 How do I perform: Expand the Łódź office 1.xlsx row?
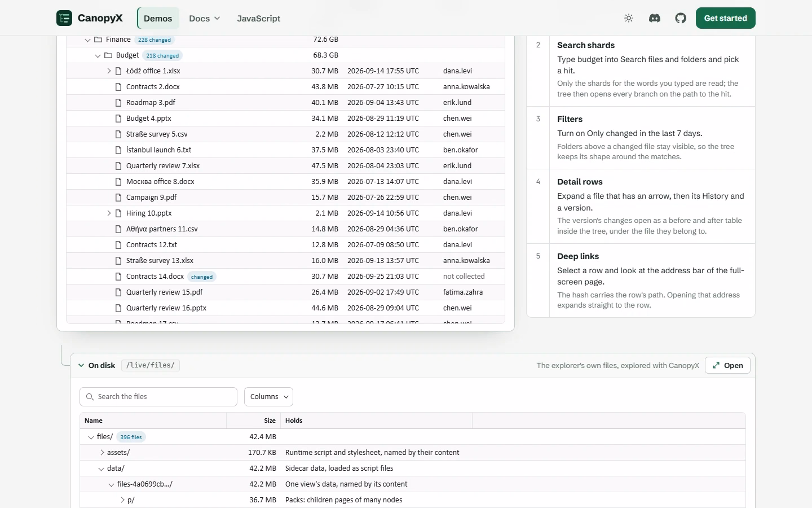pos(109,71)
